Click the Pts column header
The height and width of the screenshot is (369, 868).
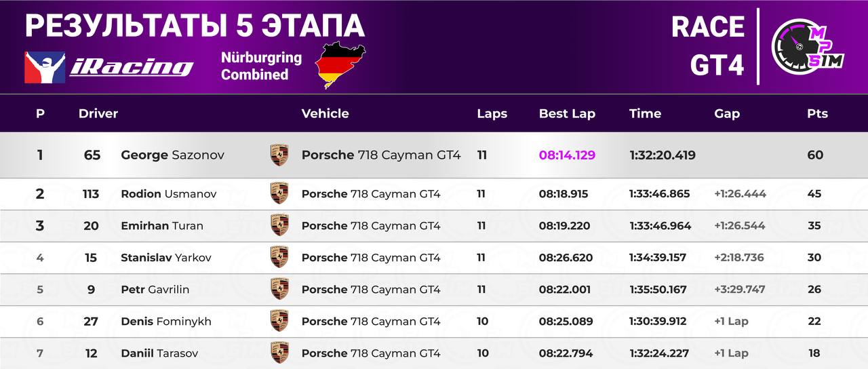(x=817, y=113)
